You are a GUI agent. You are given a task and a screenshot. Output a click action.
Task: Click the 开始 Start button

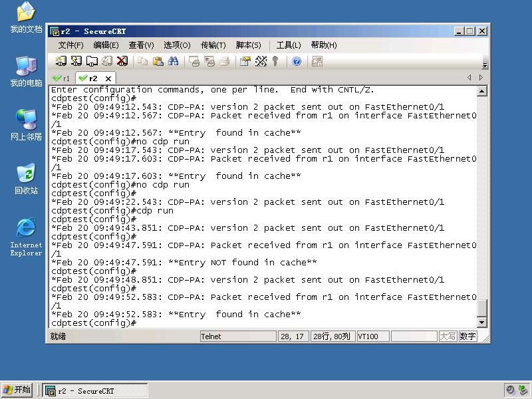tap(17, 390)
